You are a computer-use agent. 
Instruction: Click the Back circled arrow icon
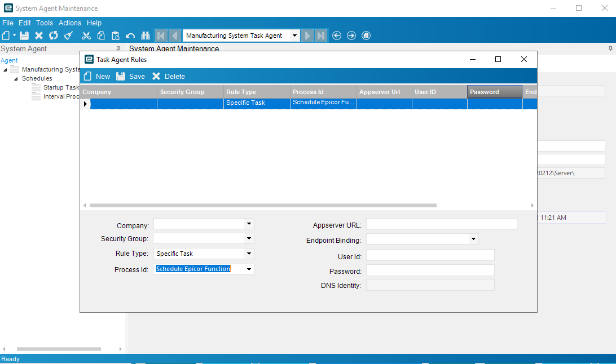337,35
